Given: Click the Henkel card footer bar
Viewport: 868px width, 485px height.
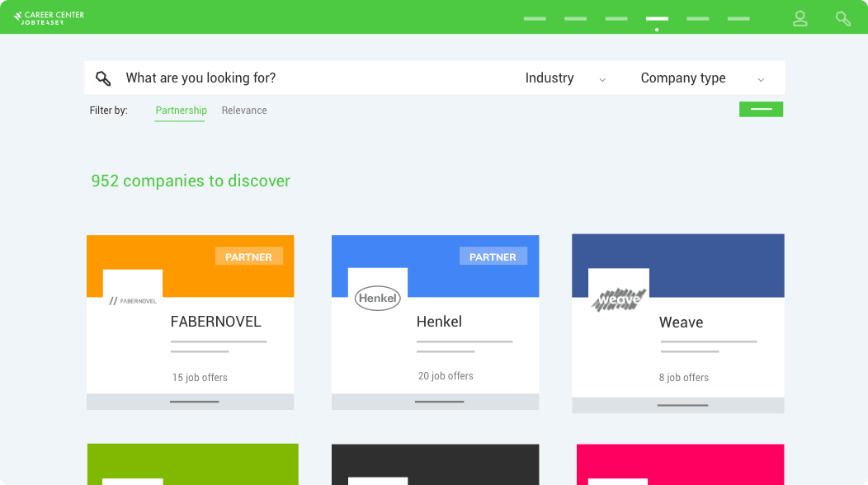Looking at the screenshot, I should pyautogui.click(x=435, y=402).
